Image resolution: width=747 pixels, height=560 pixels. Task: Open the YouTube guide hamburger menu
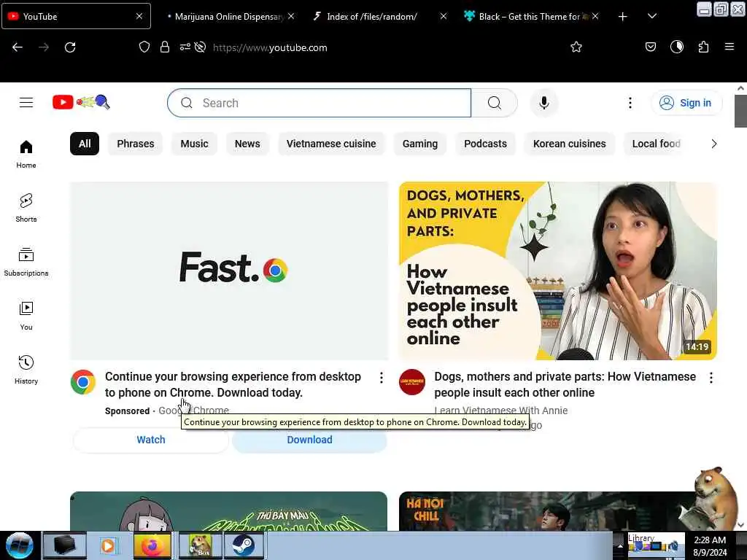pos(26,102)
